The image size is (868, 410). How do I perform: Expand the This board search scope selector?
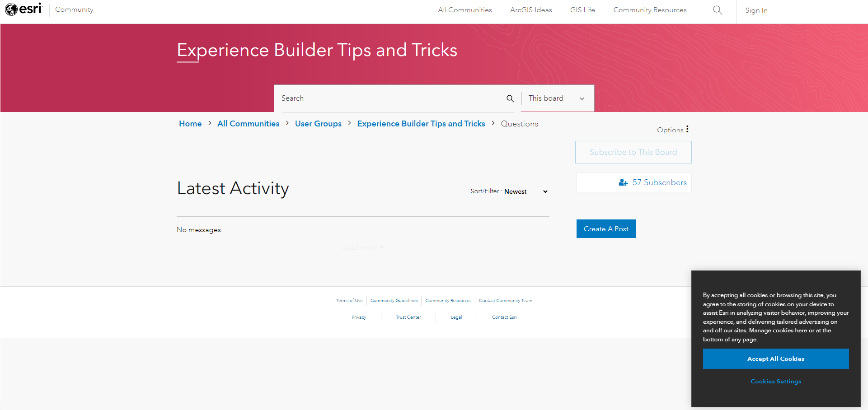coord(557,98)
